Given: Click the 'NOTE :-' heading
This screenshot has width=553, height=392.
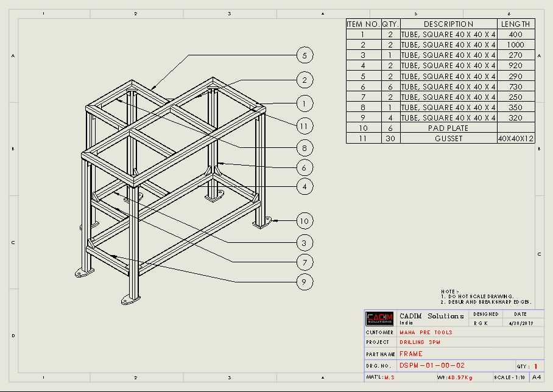Looking at the screenshot, I should click(449, 292).
